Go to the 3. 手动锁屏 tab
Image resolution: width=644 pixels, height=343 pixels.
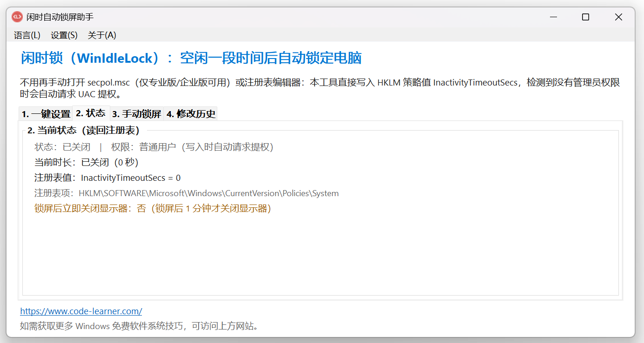click(x=136, y=114)
